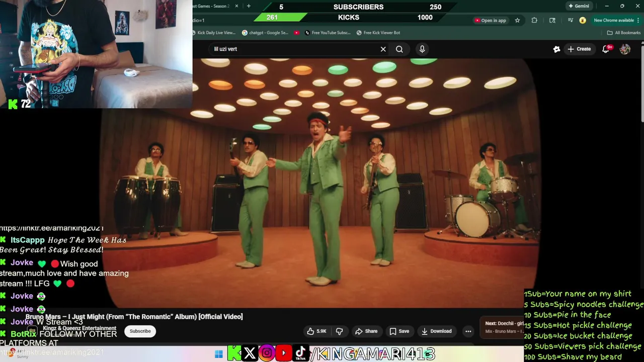644x362 pixels.
Task: Open the Chrome profile avatar in toolbar
Action: (583, 21)
